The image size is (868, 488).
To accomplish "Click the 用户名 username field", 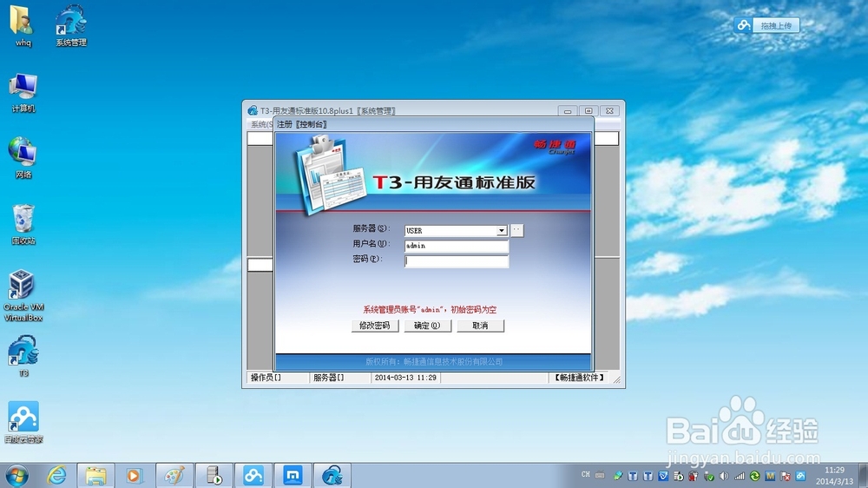I will (457, 246).
